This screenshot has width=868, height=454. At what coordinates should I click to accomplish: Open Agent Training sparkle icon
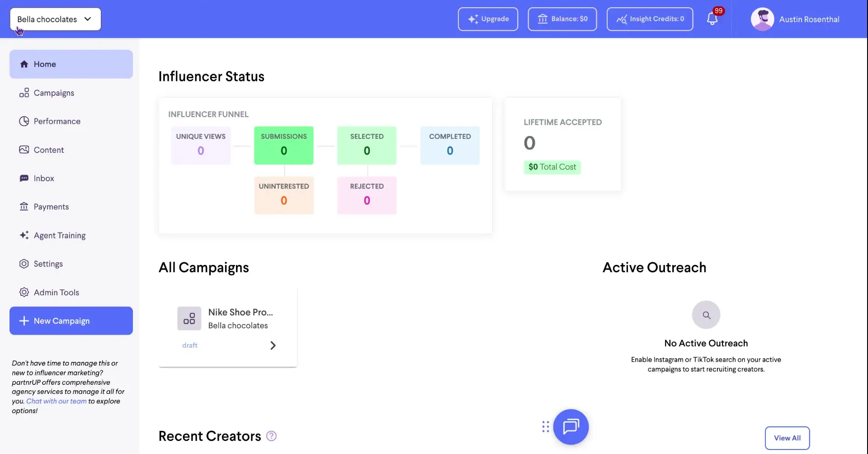[x=24, y=235]
